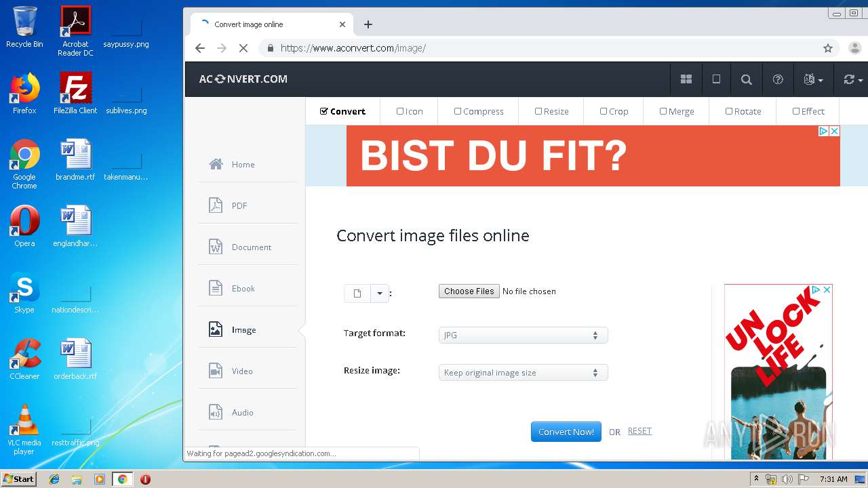868x488 pixels.
Task: Click the Convert Now! button
Action: click(x=566, y=432)
